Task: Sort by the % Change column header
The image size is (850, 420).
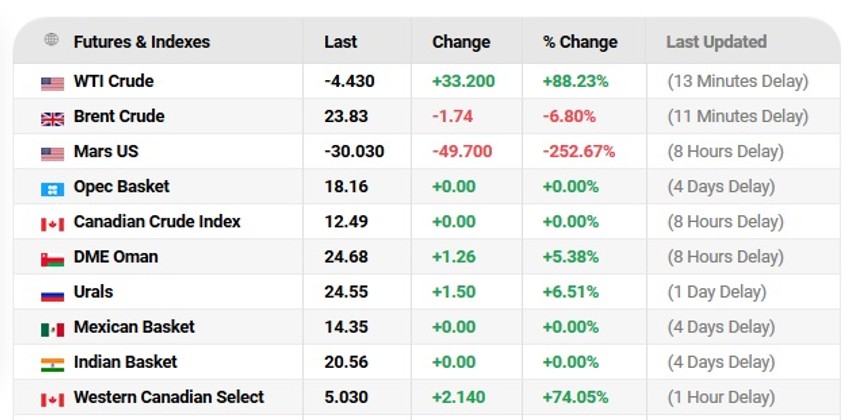Action: pos(580,42)
